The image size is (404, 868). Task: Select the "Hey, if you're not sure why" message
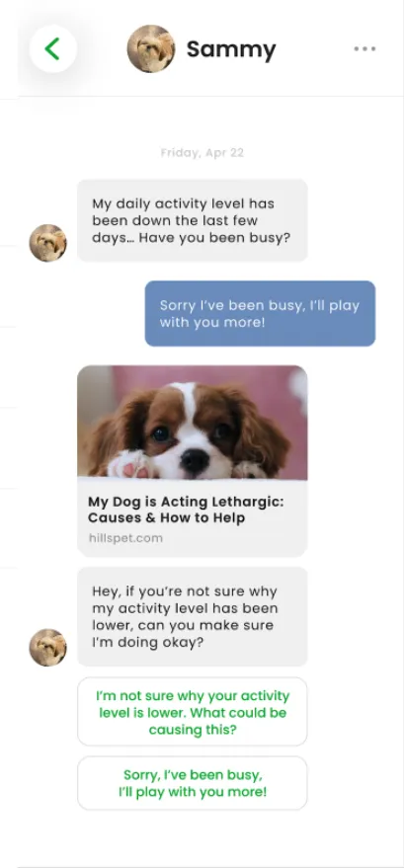192,616
